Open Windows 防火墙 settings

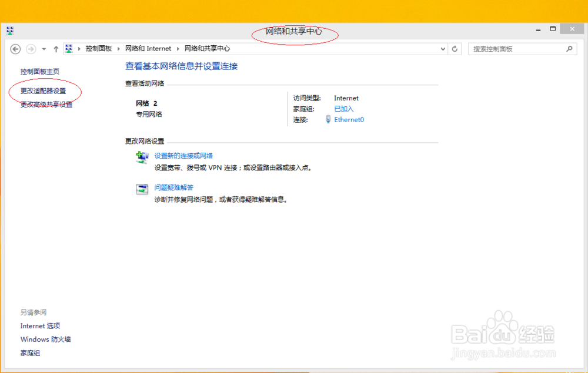(45, 339)
